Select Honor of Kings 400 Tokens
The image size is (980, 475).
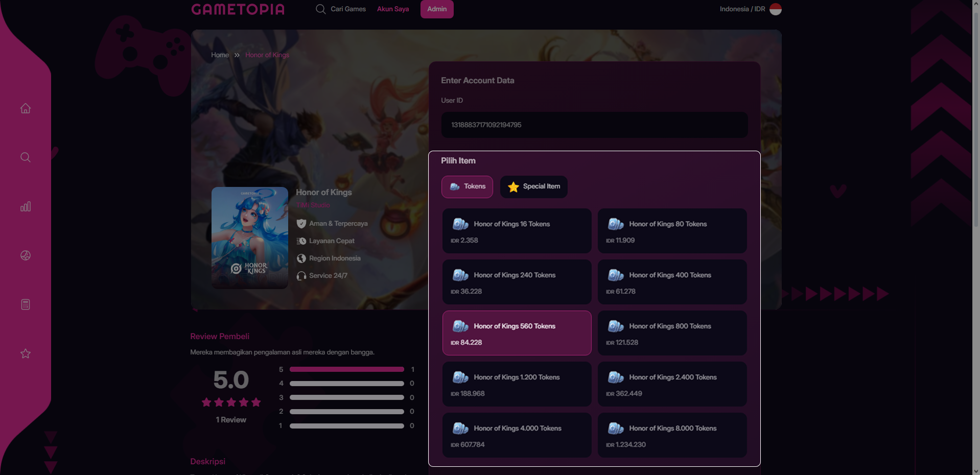click(x=672, y=282)
